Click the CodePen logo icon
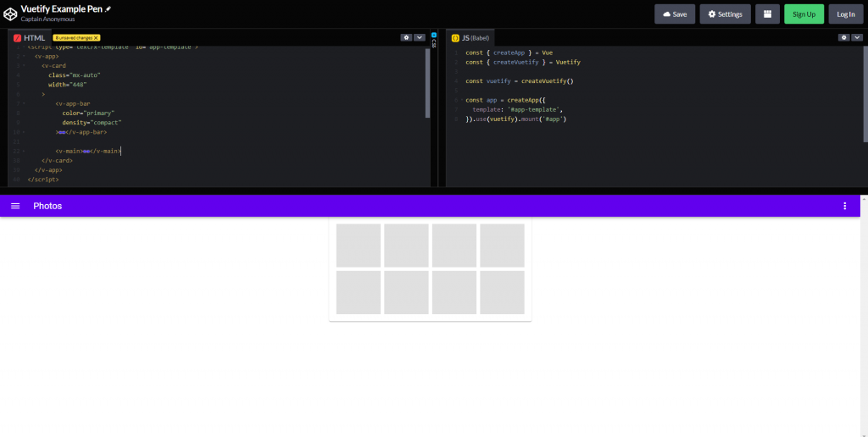This screenshot has width=868, height=437. coord(10,14)
